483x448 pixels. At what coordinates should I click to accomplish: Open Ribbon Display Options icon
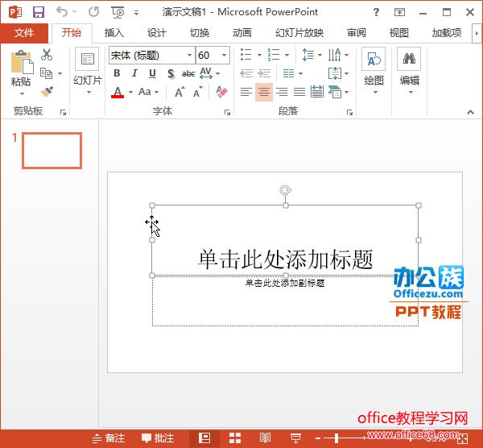(x=399, y=12)
